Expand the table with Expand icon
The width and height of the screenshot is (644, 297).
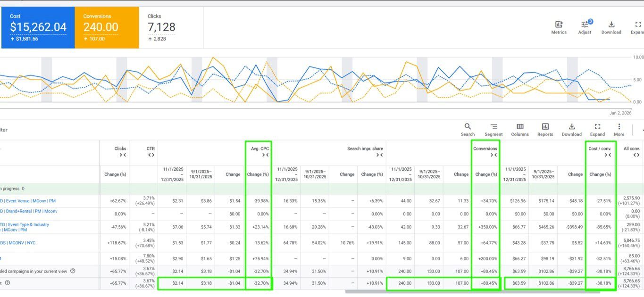click(597, 130)
